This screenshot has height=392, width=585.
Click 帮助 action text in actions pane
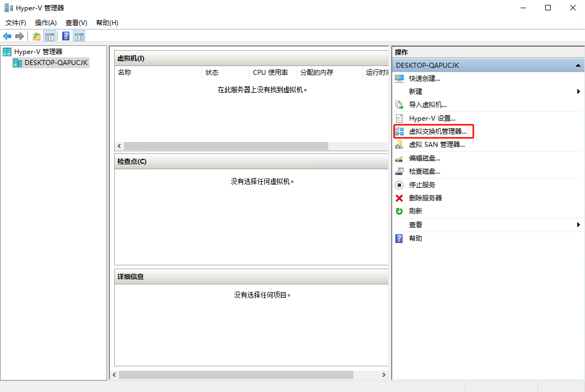point(416,239)
